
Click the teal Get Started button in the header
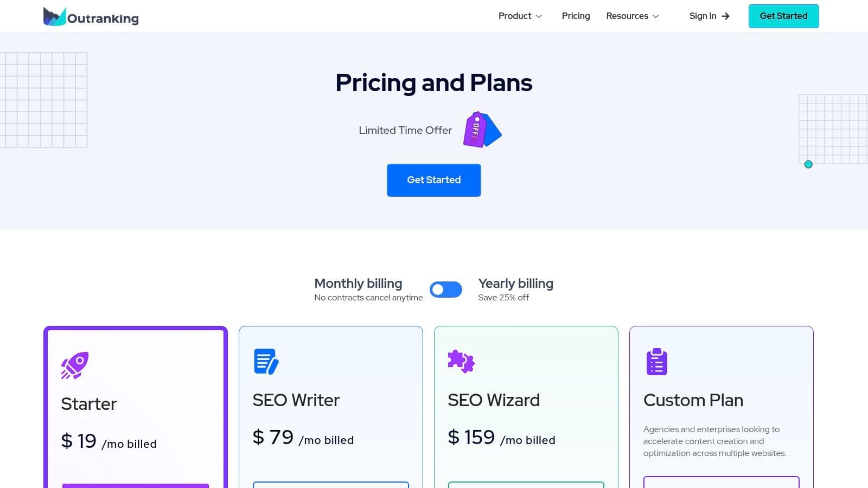pos(783,16)
